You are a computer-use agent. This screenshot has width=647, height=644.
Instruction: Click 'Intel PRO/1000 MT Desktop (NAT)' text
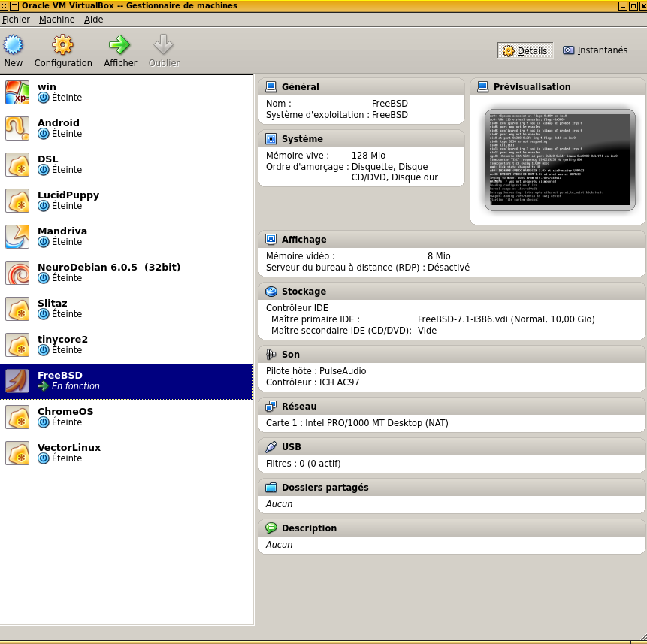coord(376,423)
